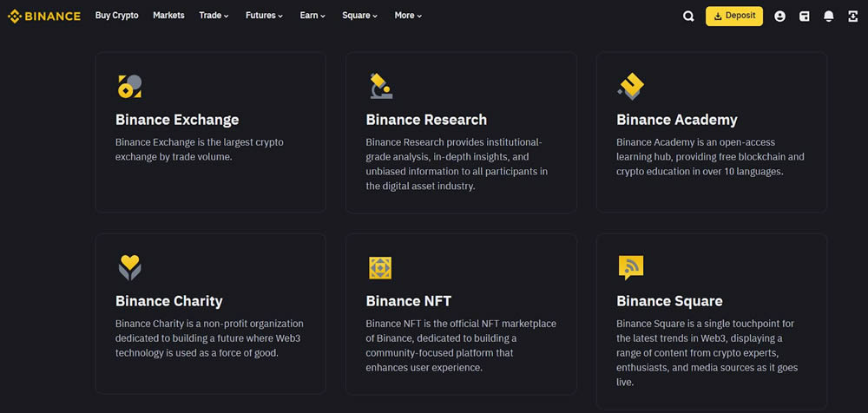Click the Binance logo

[x=44, y=16]
